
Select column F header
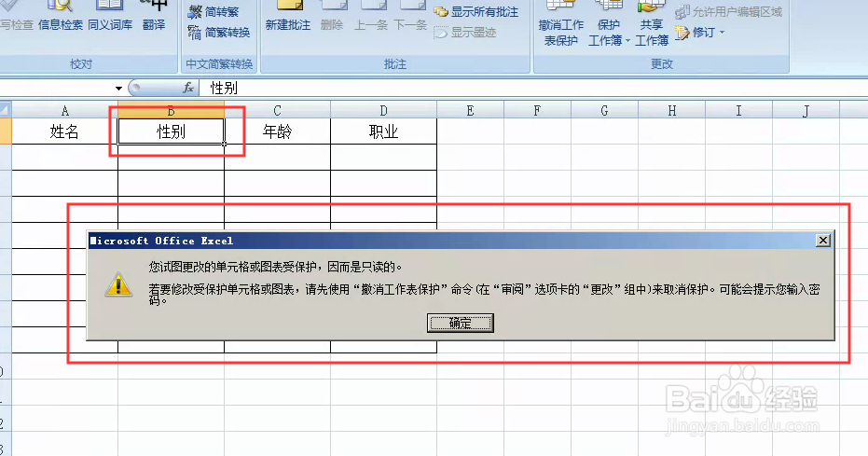538,110
